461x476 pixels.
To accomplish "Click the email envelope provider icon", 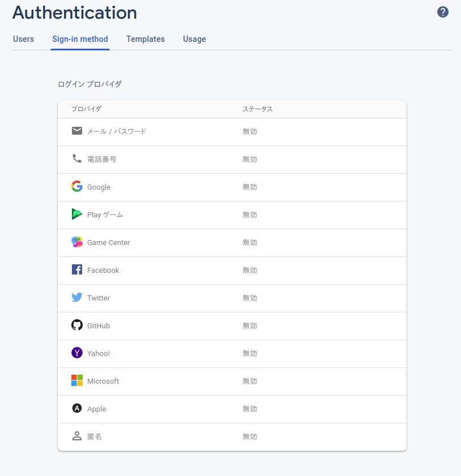I will coord(77,131).
